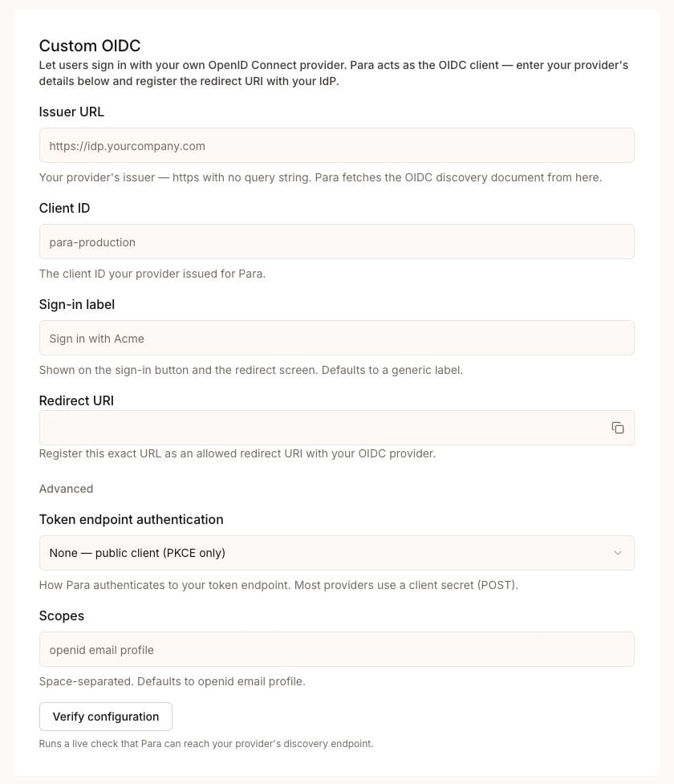Focus the Client ID input field
Screen dimensions: 674x784
(x=336, y=242)
